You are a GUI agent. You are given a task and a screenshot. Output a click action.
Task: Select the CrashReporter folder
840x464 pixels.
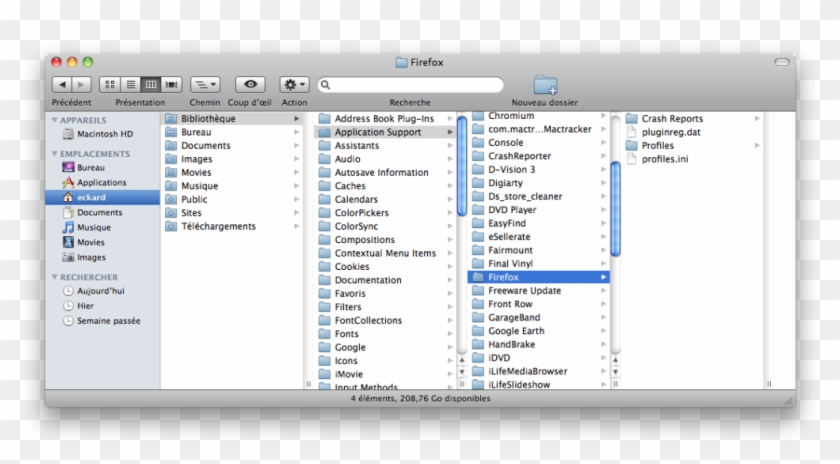point(538,156)
